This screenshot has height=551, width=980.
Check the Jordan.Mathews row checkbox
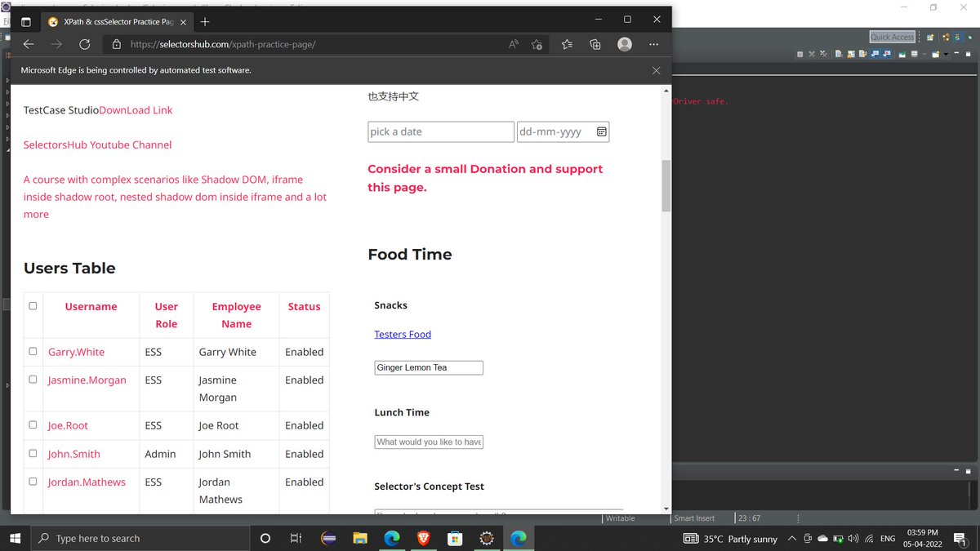(33, 482)
